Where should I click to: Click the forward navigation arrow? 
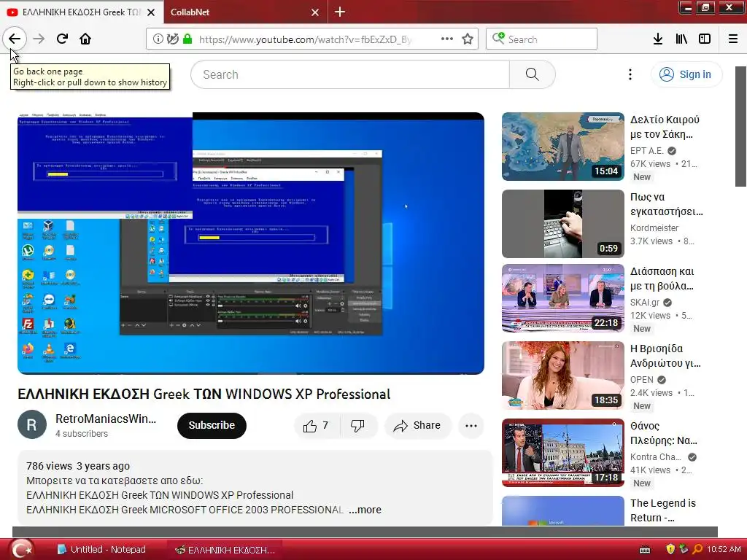(39, 39)
